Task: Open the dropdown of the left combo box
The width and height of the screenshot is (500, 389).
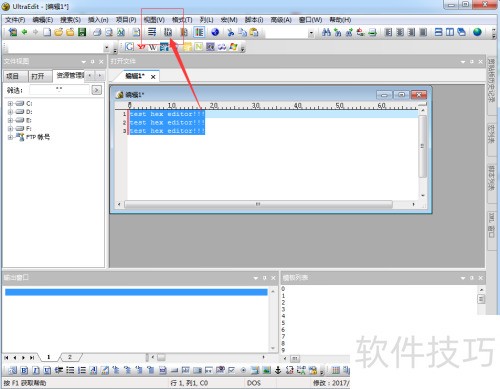Action: (107, 48)
